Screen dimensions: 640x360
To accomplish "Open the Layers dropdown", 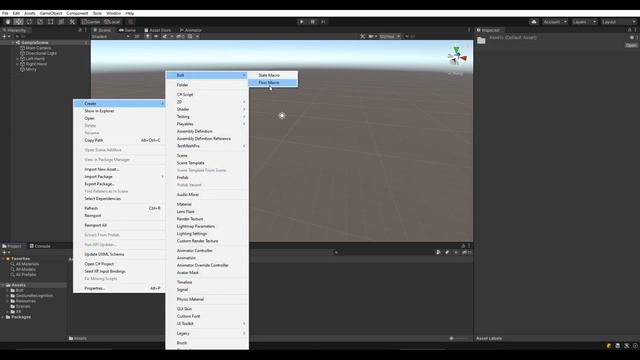I will coord(584,22).
